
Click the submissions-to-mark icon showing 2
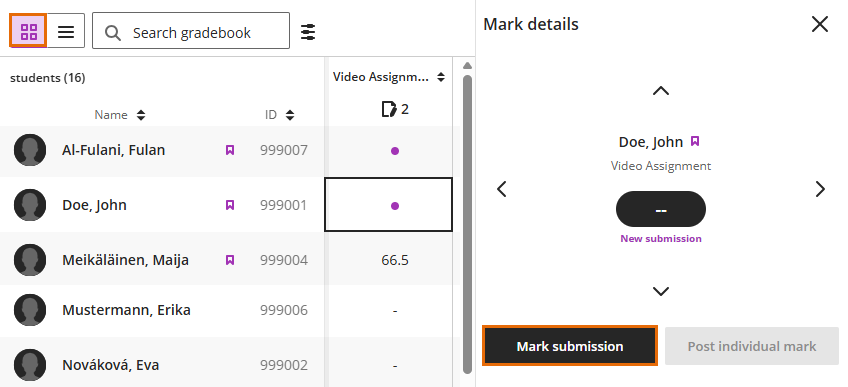395,109
